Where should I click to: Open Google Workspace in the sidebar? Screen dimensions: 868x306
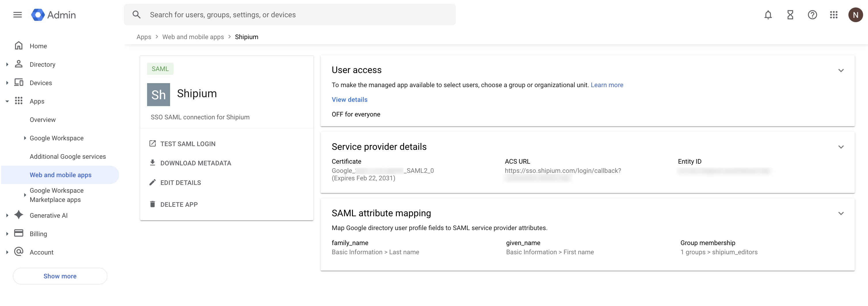click(57, 138)
